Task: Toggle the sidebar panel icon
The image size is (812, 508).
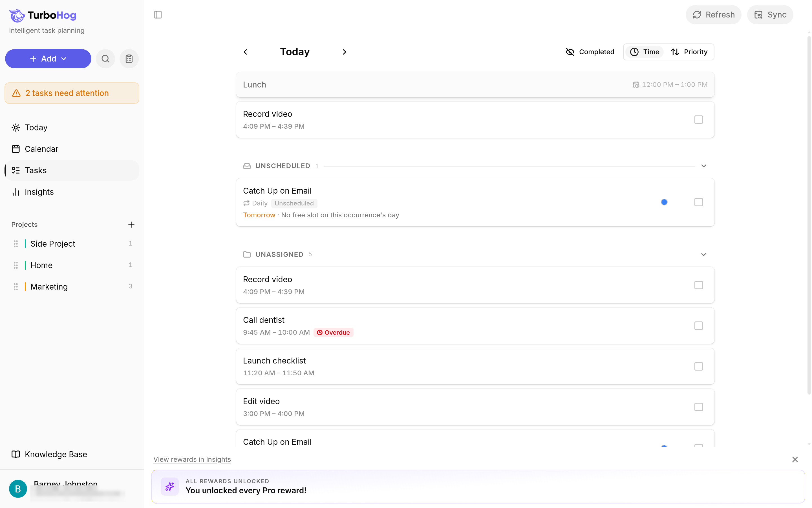Action: point(158,15)
